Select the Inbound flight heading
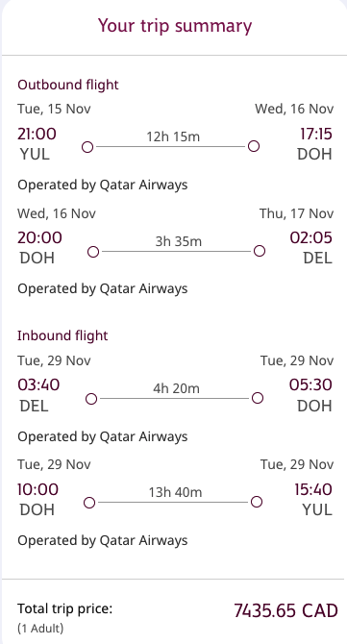The width and height of the screenshot is (347, 644). [x=62, y=335]
